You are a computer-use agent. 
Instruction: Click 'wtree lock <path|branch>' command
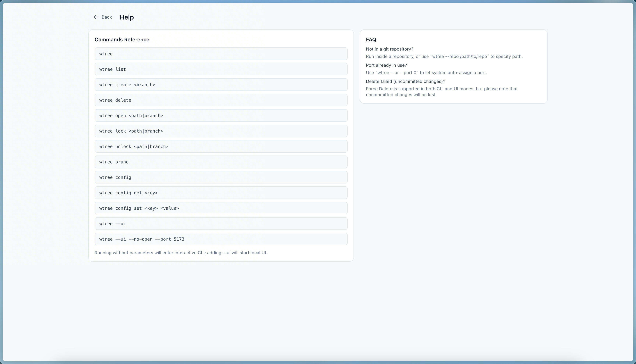[221, 131]
